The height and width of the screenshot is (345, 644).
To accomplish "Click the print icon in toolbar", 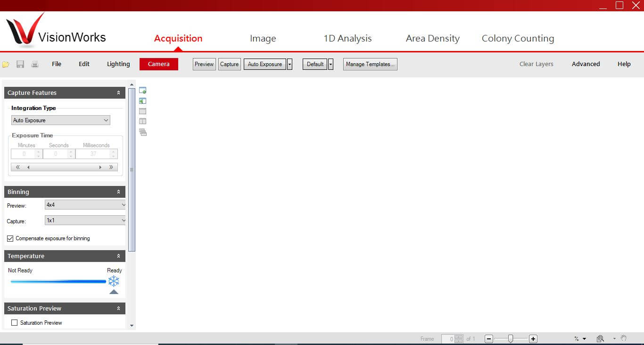I will tap(35, 64).
